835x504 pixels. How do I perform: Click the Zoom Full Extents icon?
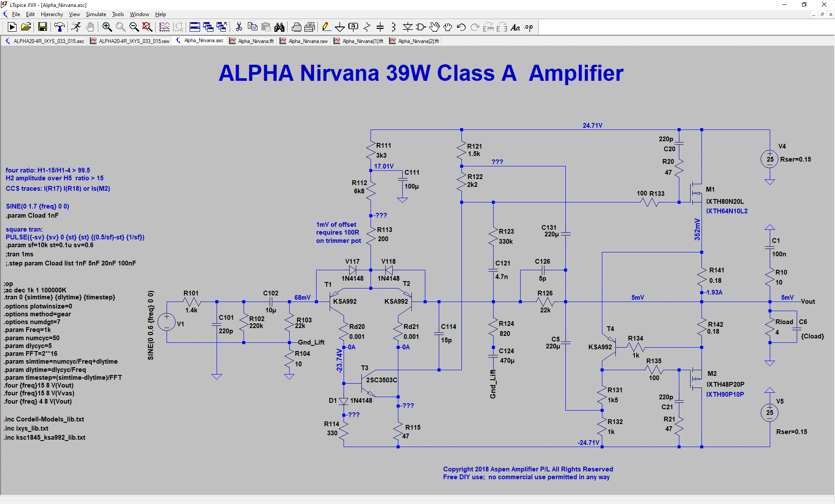click(147, 27)
